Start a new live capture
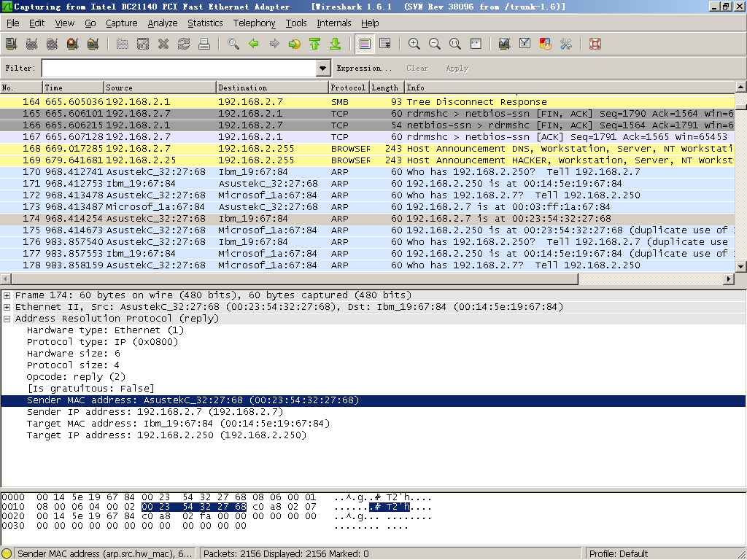The width and height of the screenshot is (747, 560). tap(53, 44)
